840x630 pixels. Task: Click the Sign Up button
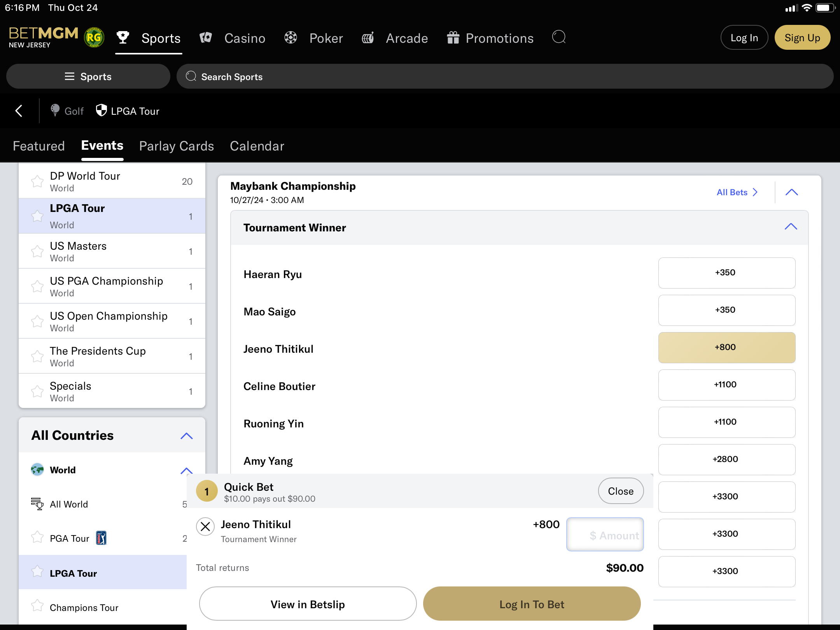802,37
